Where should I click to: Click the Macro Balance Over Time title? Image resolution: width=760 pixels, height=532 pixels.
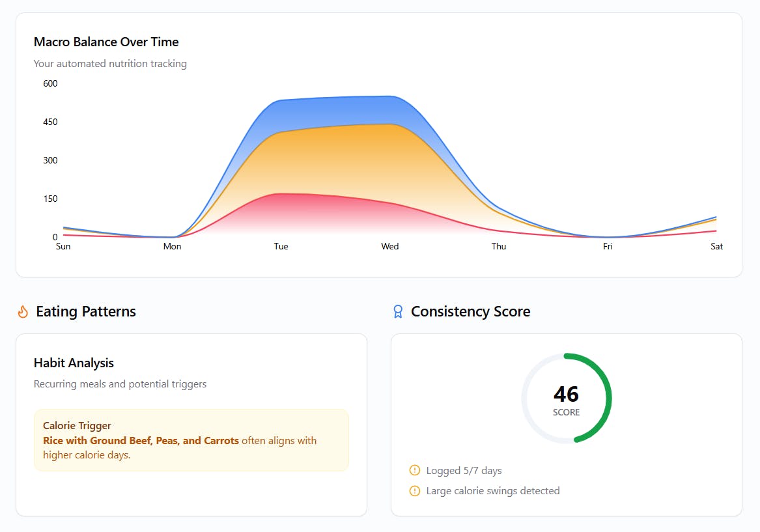[x=106, y=42]
